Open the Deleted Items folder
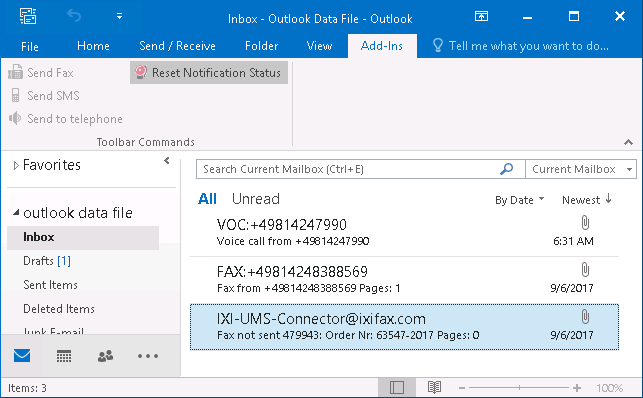This screenshot has width=643, height=398. pyautogui.click(x=59, y=309)
